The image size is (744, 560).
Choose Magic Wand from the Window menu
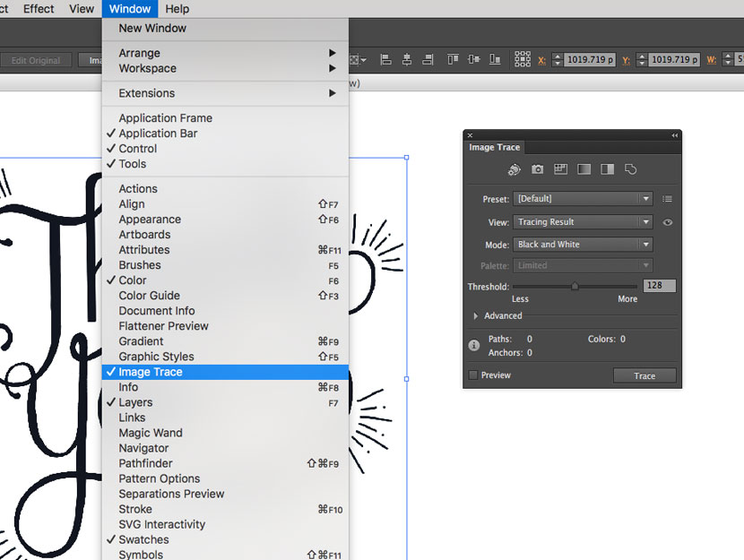tap(225, 433)
